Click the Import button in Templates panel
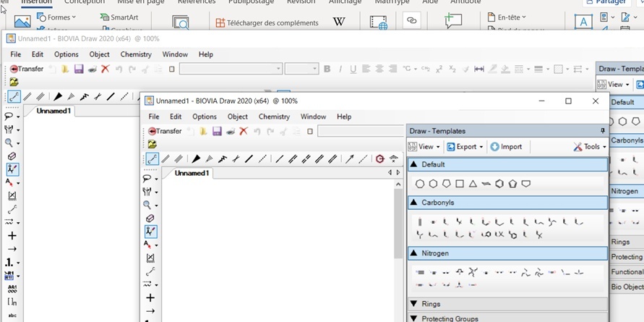 [506, 146]
